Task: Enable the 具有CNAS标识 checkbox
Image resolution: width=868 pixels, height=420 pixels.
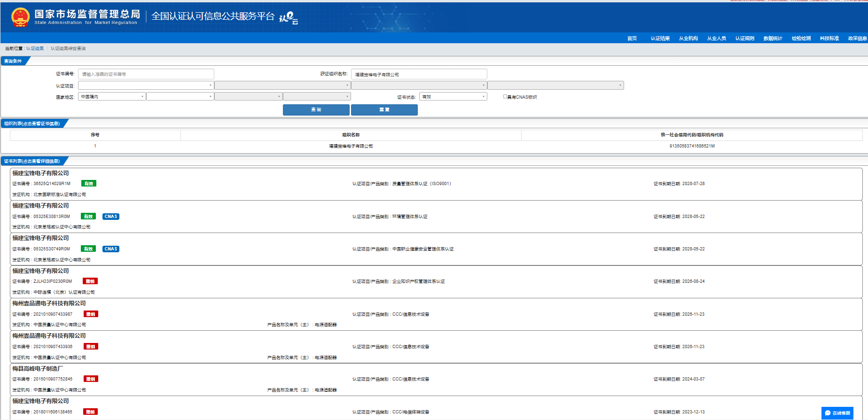Action: (x=505, y=97)
